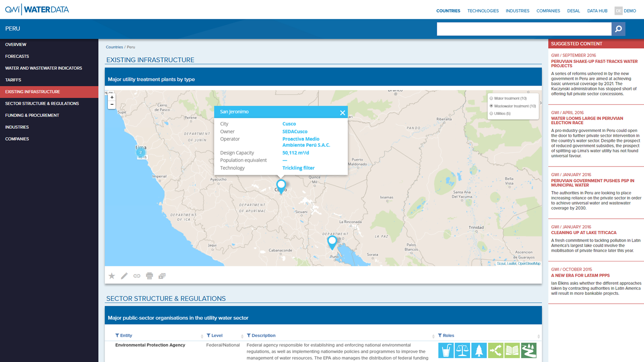Click the balance scales role icon
Screen dimensions: 644x362
coord(462,350)
